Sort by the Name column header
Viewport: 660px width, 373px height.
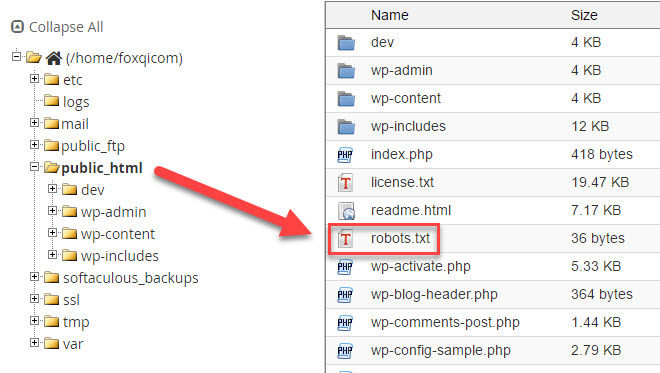point(389,15)
